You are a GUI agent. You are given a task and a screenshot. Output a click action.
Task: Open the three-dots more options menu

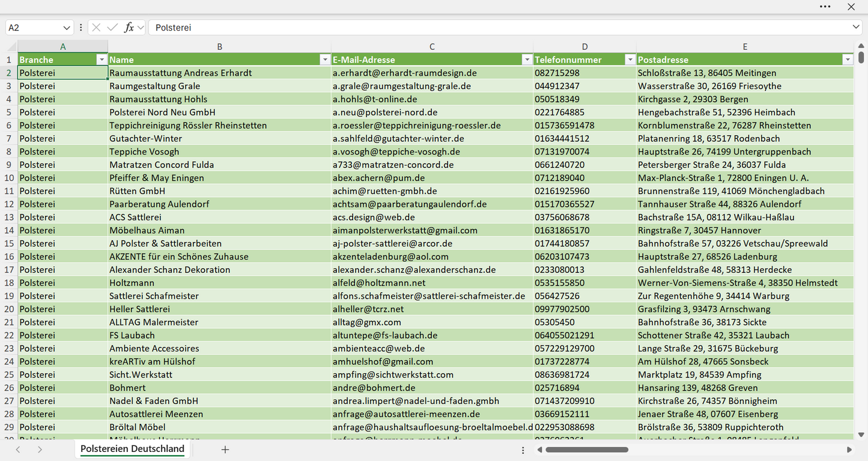point(825,7)
